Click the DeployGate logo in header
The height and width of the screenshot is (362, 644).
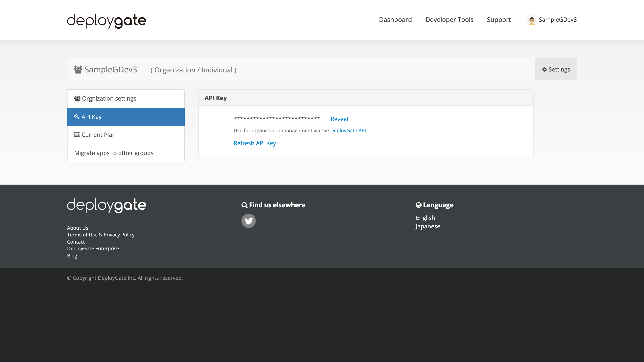tap(106, 21)
